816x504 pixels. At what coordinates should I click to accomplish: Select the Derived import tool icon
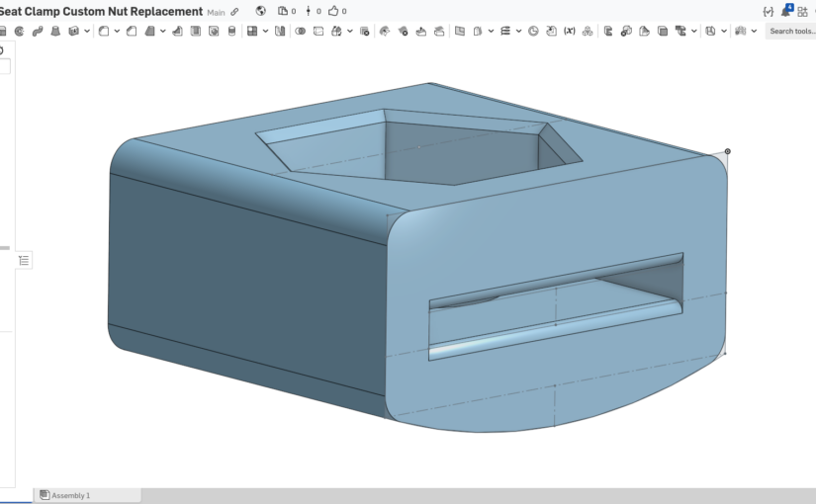pyautogui.click(x=551, y=32)
